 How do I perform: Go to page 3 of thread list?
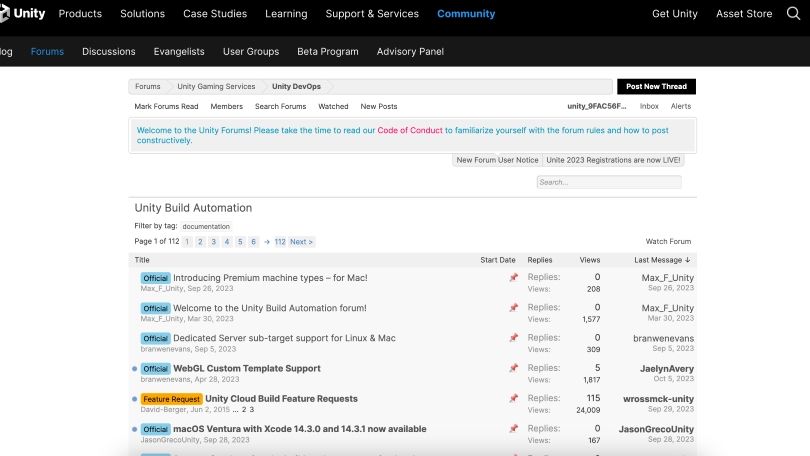tap(213, 242)
